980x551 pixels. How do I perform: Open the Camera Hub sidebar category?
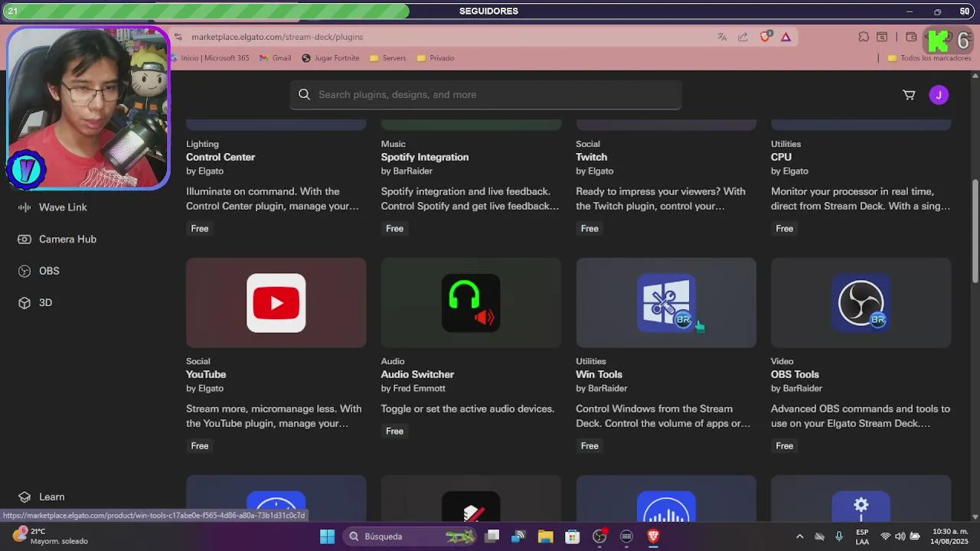pyautogui.click(x=57, y=240)
